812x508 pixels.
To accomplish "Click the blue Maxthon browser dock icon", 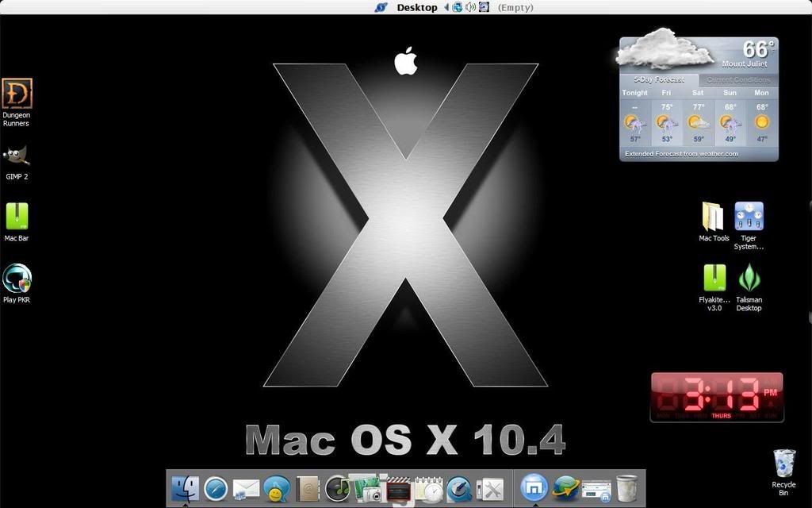I will pyautogui.click(x=534, y=488).
